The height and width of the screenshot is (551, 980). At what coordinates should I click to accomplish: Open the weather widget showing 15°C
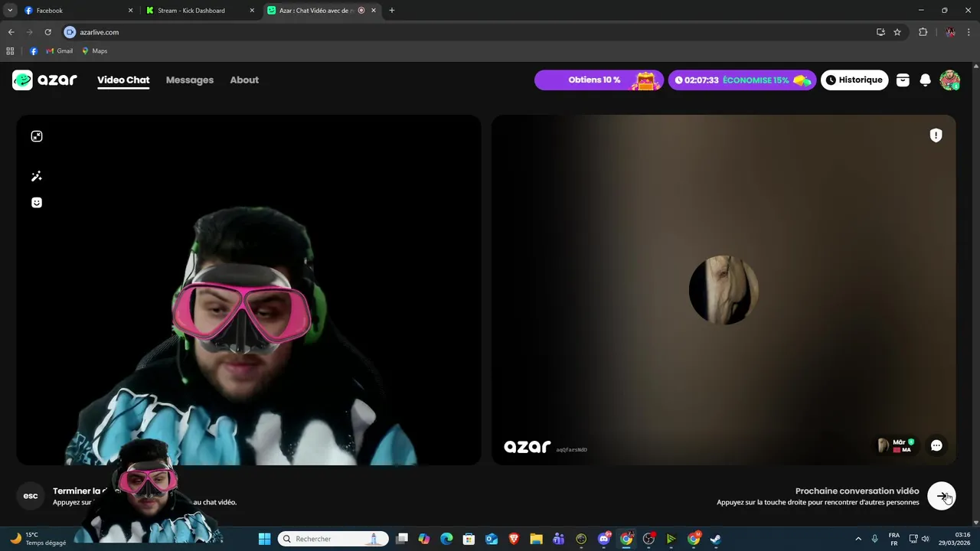tap(38, 539)
